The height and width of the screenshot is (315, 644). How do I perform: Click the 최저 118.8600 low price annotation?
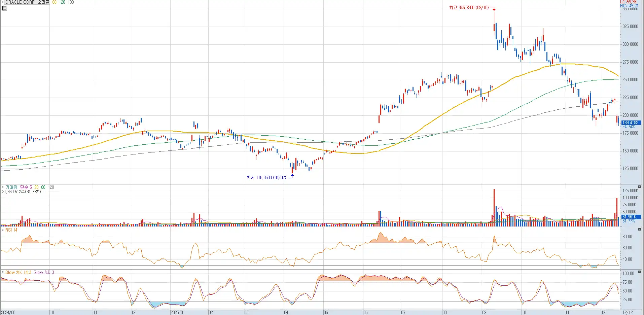266,177
